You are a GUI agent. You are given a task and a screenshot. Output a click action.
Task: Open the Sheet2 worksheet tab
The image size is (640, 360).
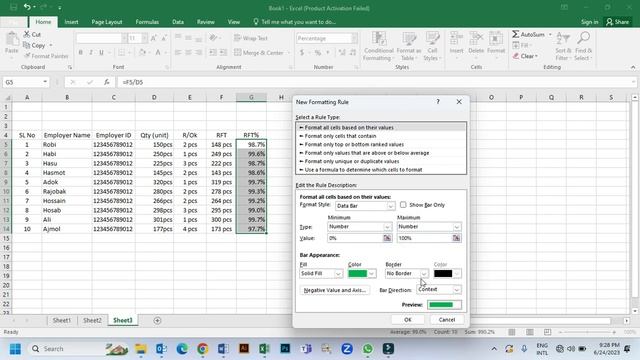pyautogui.click(x=92, y=320)
